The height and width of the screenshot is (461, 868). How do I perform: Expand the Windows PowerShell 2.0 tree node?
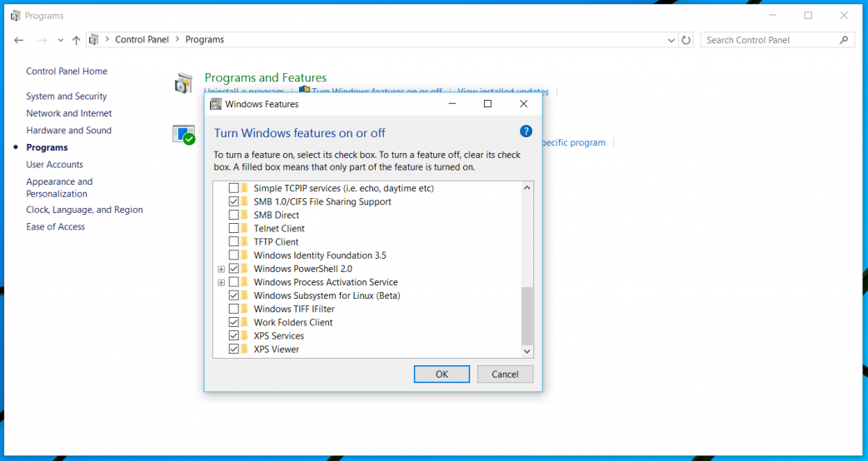click(221, 269)
